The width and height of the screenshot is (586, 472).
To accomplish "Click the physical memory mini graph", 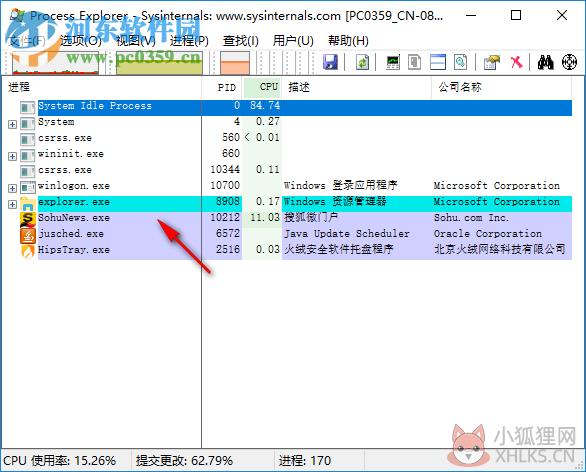I will 235,62.
